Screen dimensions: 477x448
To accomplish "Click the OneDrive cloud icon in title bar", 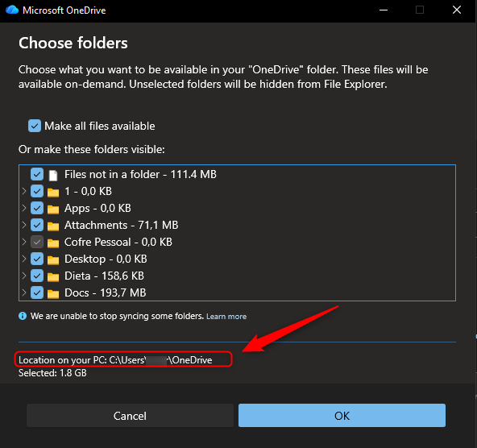I will (12, 10).
